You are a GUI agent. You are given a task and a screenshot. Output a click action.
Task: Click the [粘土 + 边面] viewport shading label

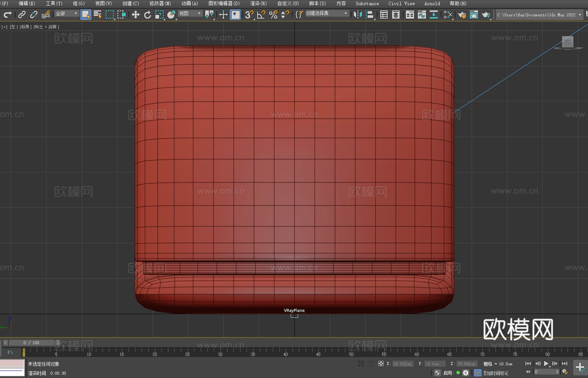(x=46, y=27)
